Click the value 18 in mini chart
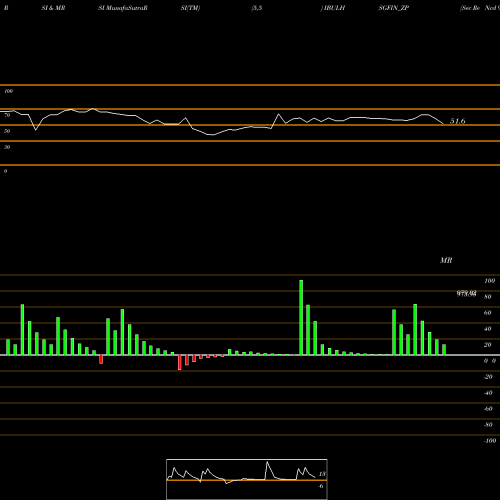This screenshot has width=500, height=500. 322,474
